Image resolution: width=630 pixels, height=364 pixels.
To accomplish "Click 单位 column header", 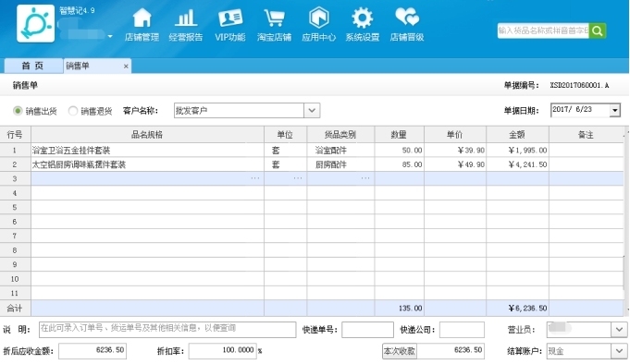I will click(x=285, y=135).
